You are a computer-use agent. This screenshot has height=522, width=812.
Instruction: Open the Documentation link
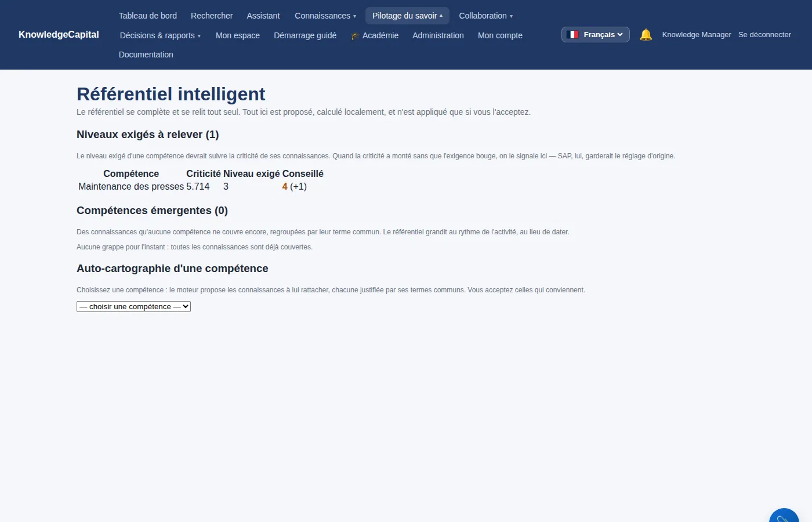[146, 55]
